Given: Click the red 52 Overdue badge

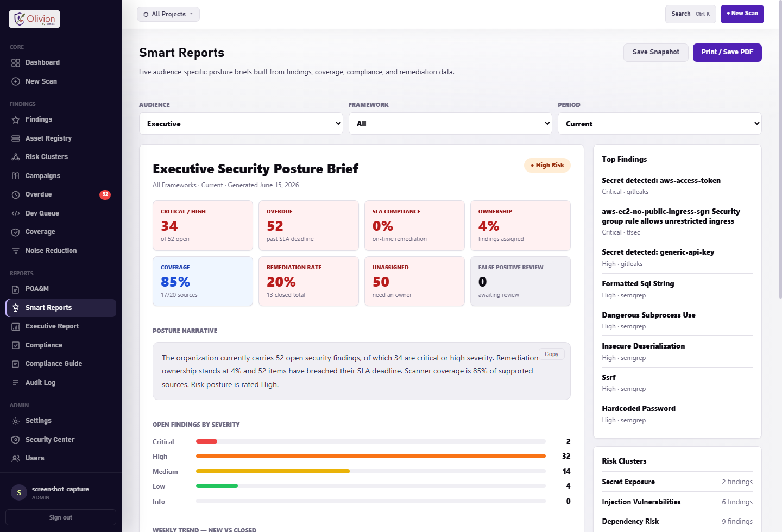Looking at the screenshot, I should (105, 194).
